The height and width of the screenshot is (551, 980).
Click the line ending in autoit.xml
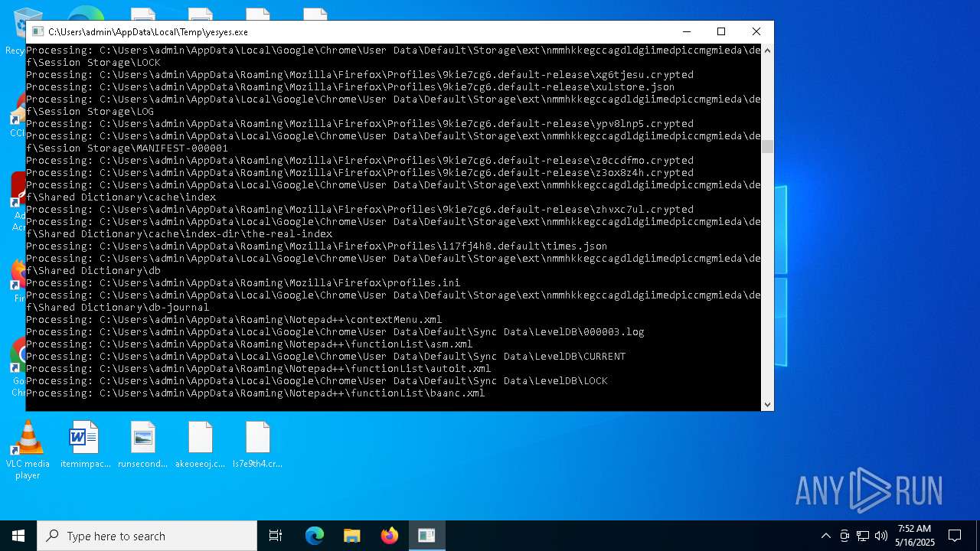click(x=259, y=369)
